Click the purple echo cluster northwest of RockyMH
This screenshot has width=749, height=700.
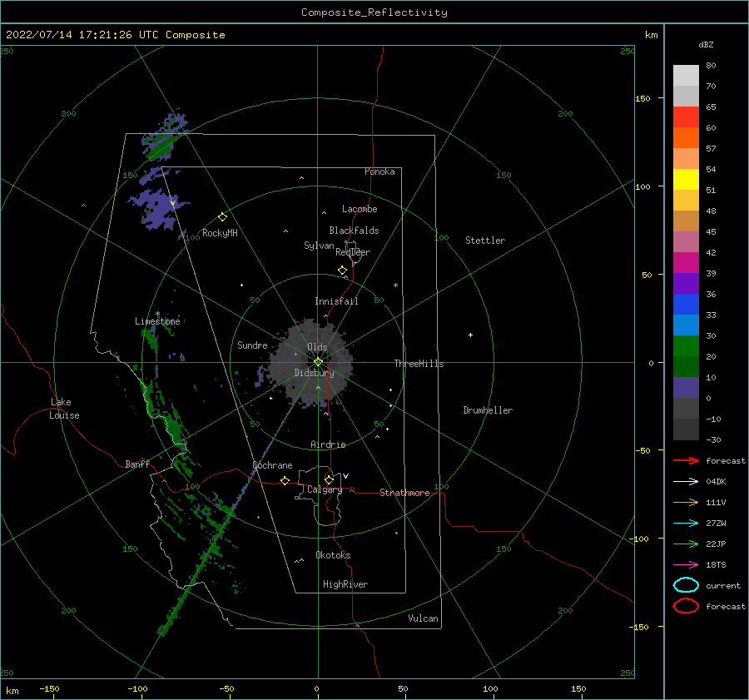point(156,209)
